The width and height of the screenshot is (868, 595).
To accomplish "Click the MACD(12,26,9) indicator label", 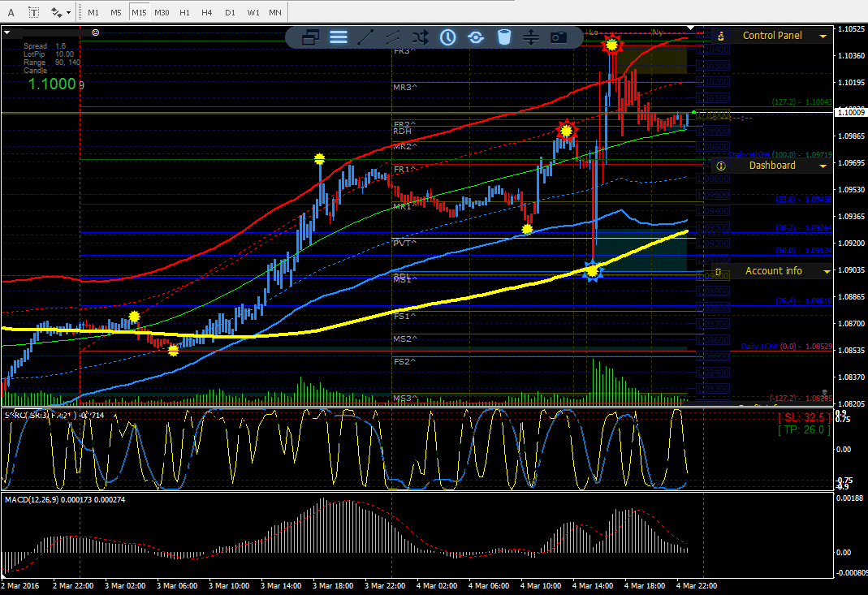I will (x=65, y=500).
